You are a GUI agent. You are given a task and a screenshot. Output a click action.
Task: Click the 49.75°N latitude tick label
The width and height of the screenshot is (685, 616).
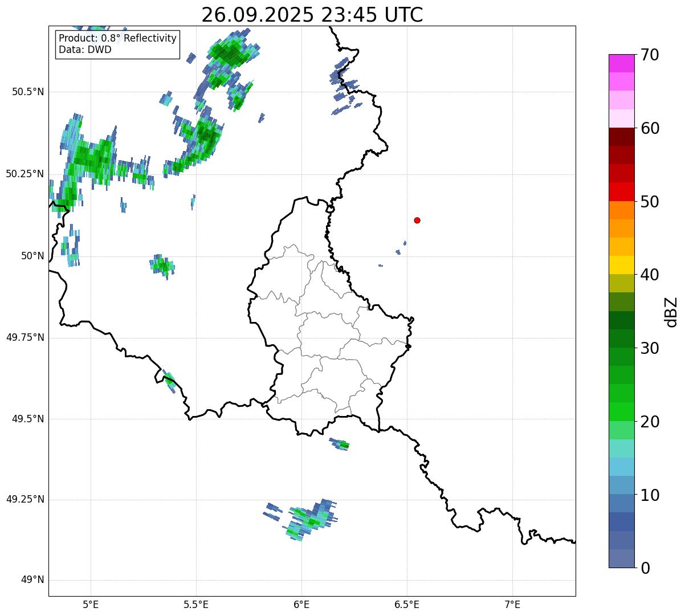tap(25, 337)
